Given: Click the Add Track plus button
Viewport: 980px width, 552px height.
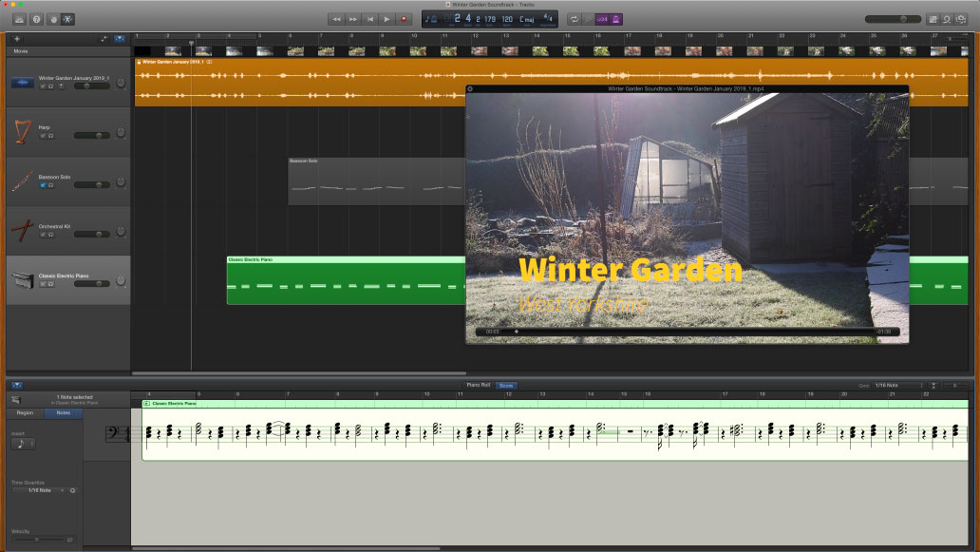Looking at the screenshot, I should pos(16,39).
